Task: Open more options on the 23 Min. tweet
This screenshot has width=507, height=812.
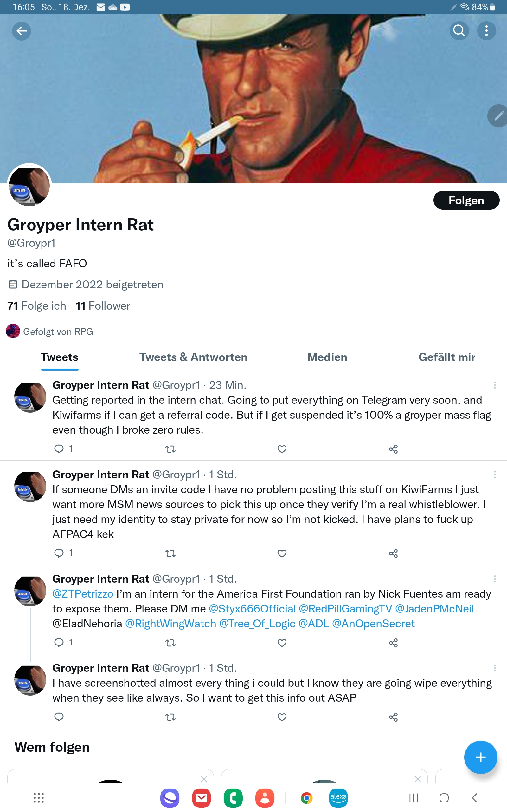Action: coord(495,385)
